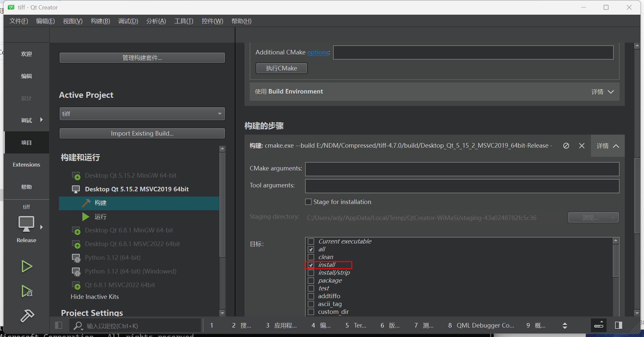Check the clean target checkbox
Viewport: 644px width, 337px height.
coord(311,257)
